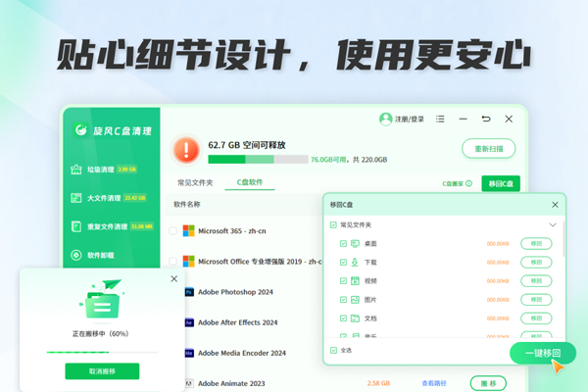Select the Adobe Media Encoder 2024 row text
Image resolution: width=588 pixels, height=392 pixels.
point(242,353)
